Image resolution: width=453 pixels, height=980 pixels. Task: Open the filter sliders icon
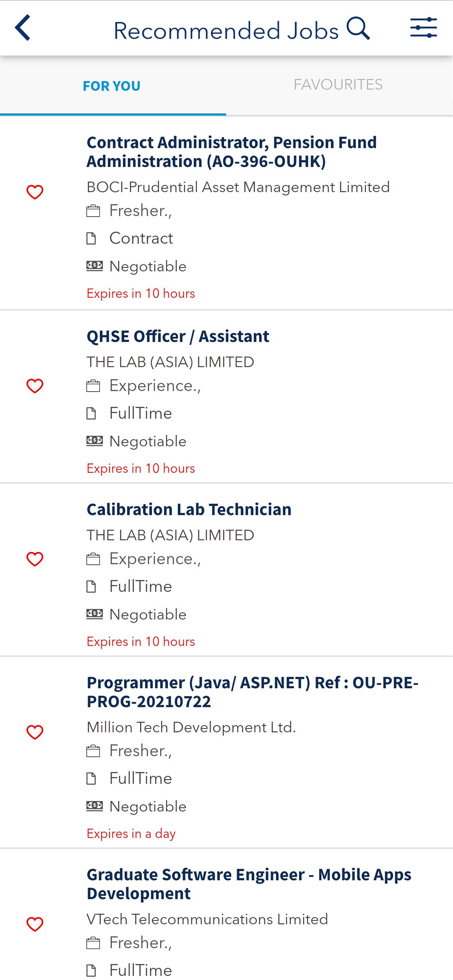point(423,28)
